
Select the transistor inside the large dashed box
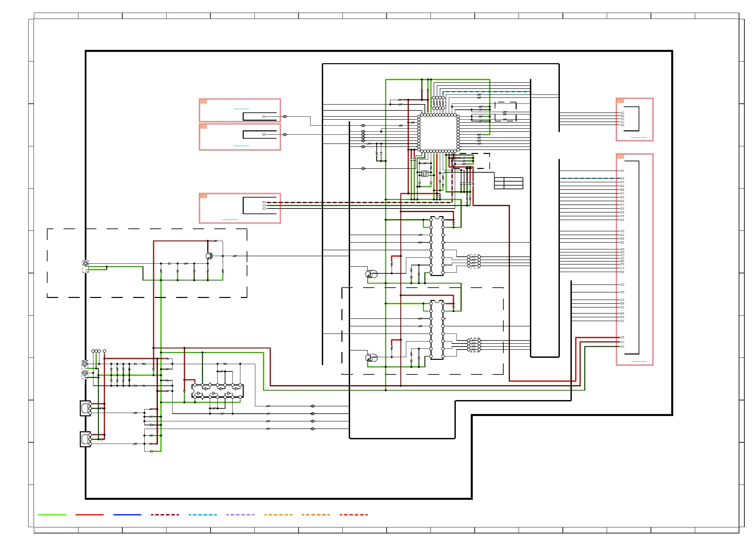371,357
